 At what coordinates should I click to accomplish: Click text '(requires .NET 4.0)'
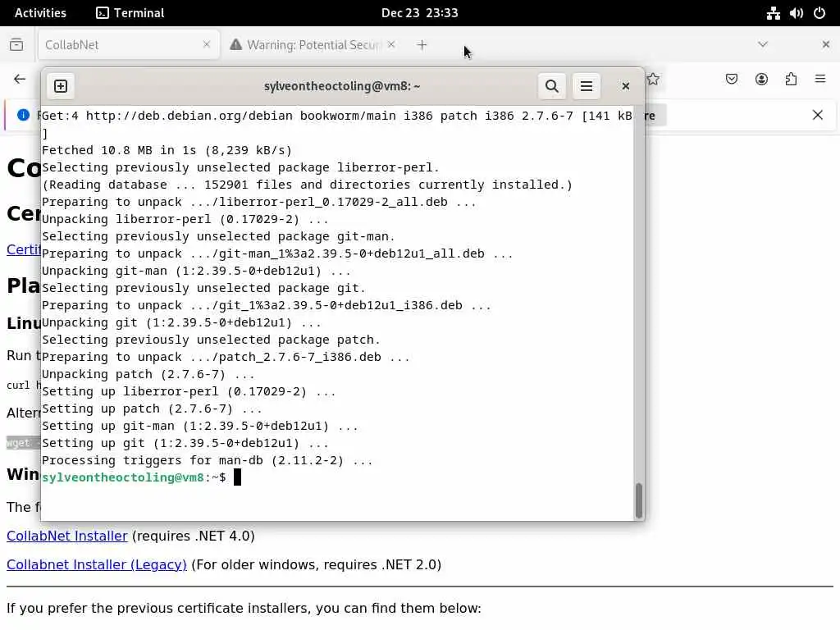(x=194, y=536)
